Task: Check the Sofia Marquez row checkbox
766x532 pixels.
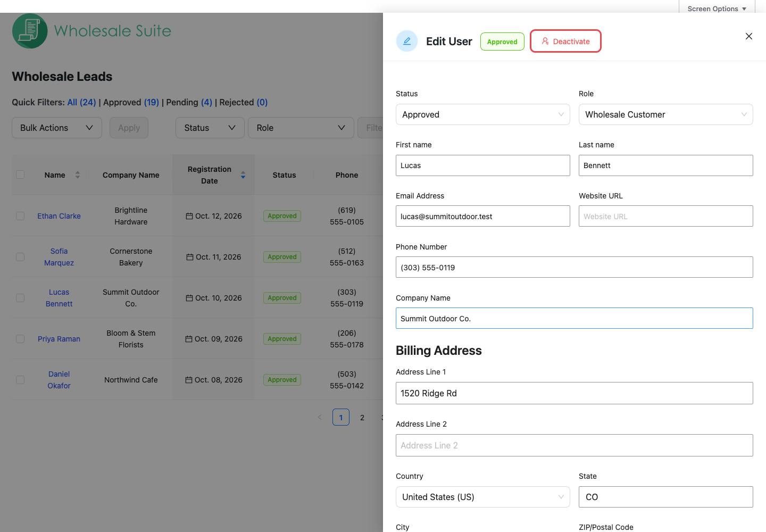Action: [x=20, y=257]
